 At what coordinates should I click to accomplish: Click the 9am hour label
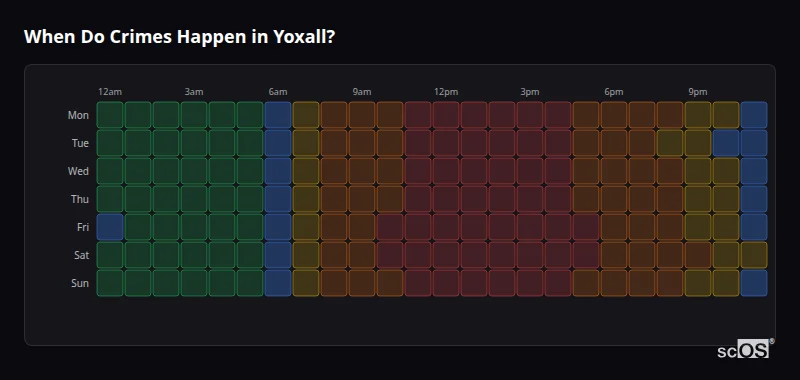pyautogui.click(x=362, y=92)
